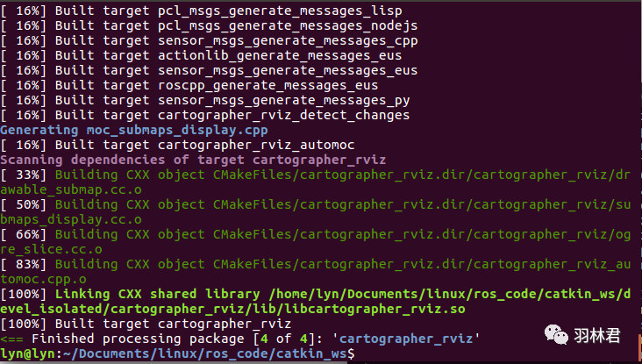Image resolution: width=642 pixels, height=364 pixels.
Task: Click the ~/Documents/linux/ros_code/catkin_ws path in prompt
Action: coord(205,353)
